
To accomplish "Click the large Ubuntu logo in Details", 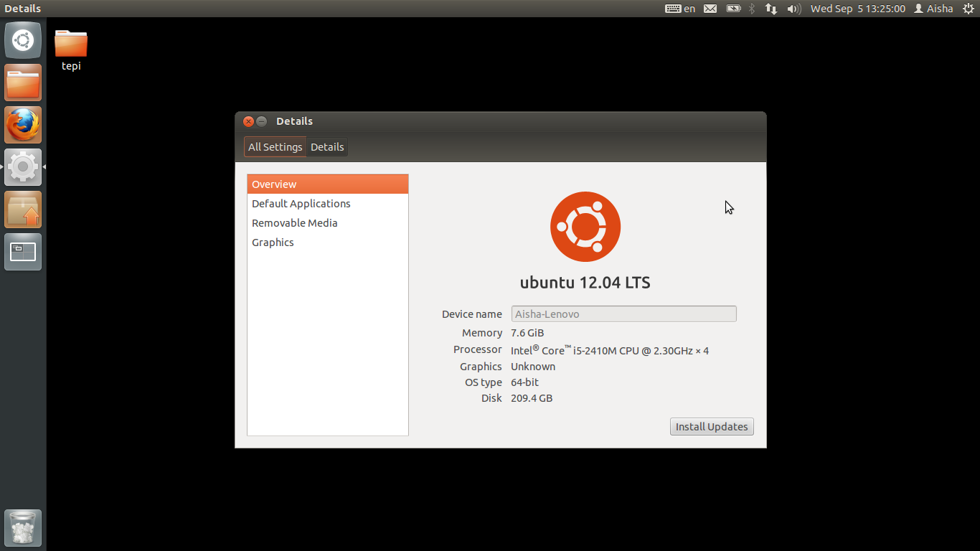I will point(585,227).
